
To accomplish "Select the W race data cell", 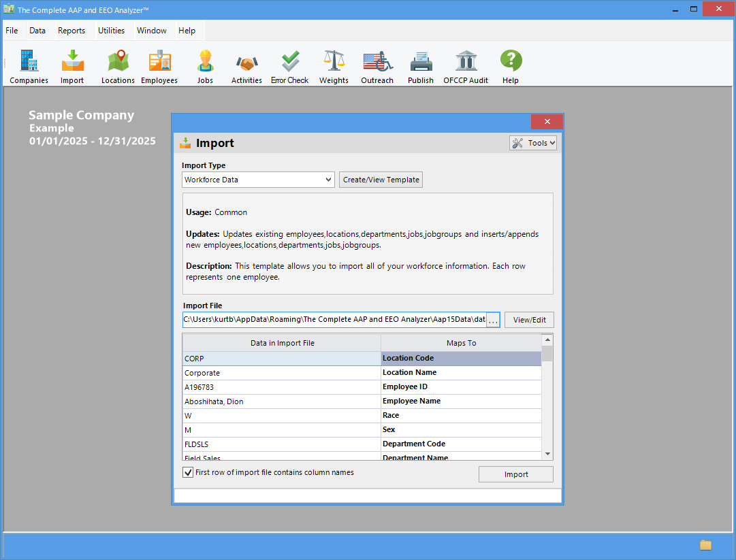I will [x=282, y=416].
